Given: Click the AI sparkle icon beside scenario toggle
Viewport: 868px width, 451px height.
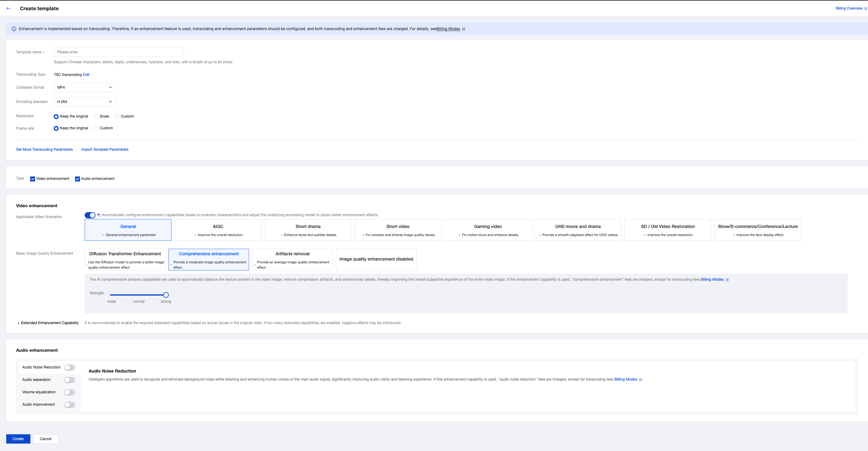Looking at the screenshot, I should [99, 215].
